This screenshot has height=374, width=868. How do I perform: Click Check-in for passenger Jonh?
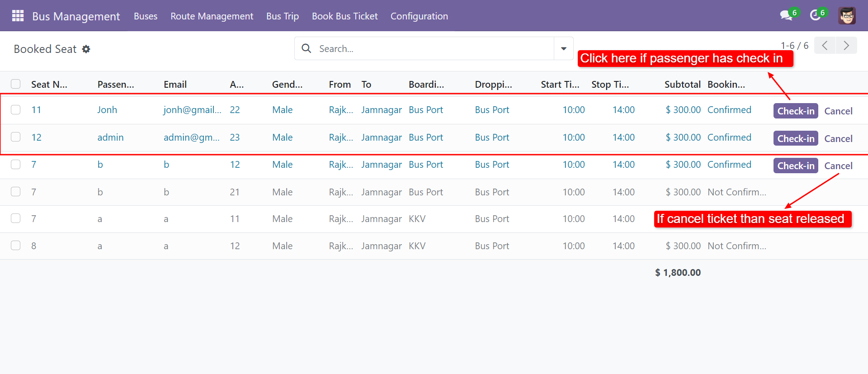796,111
